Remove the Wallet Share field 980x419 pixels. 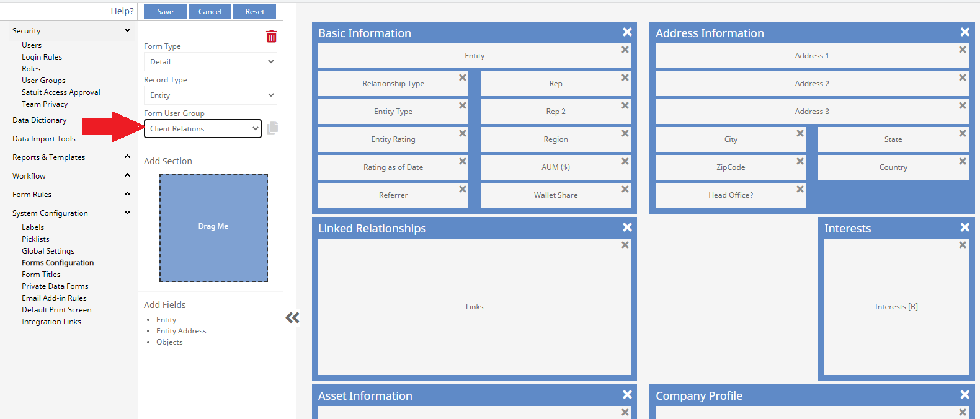(625, 189)
